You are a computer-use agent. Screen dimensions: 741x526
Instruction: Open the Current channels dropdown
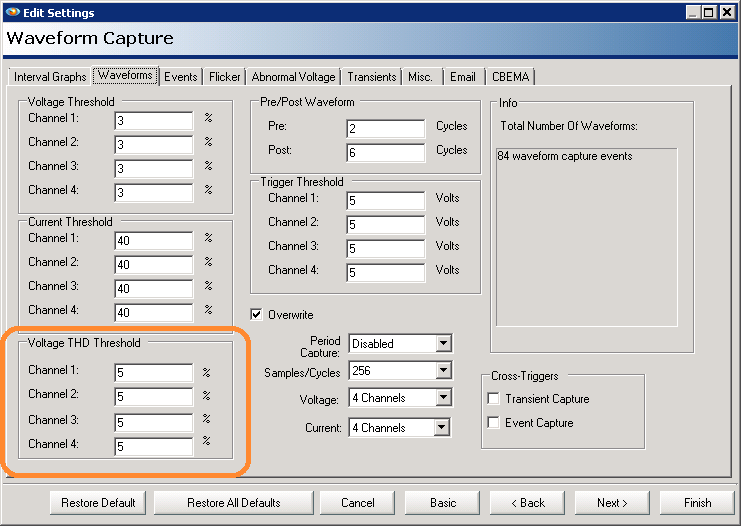[x=441, y=428]
